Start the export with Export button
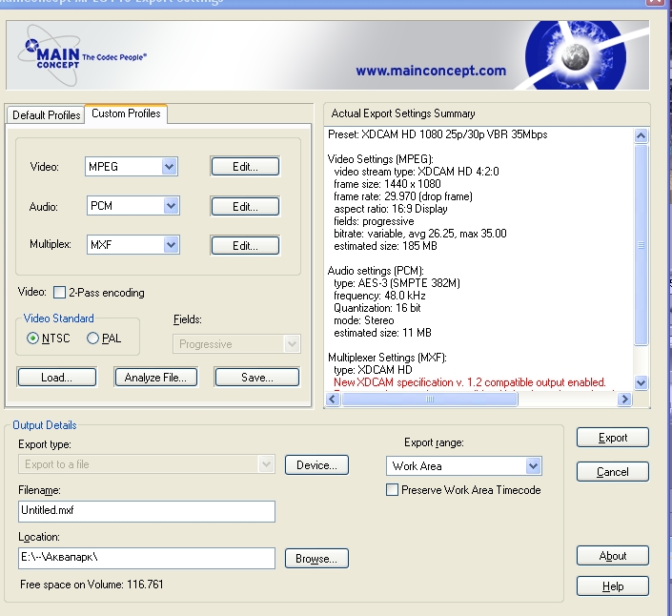 (613, 438)
